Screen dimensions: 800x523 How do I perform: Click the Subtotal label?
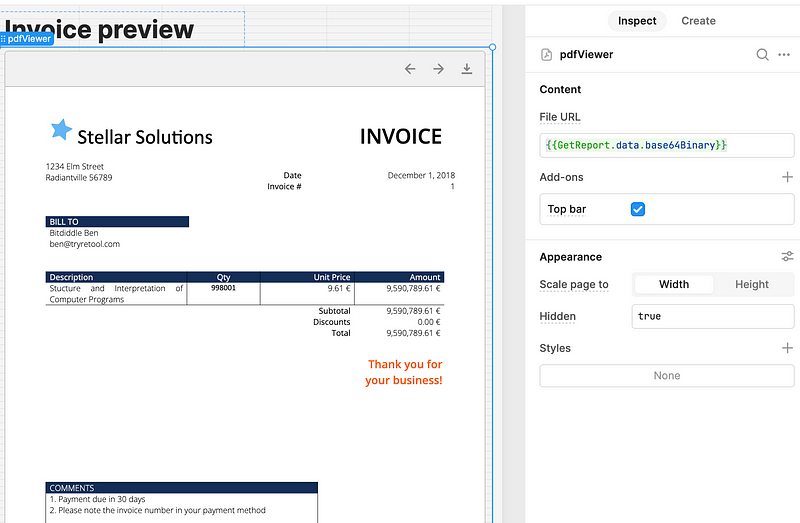point(334,311)
